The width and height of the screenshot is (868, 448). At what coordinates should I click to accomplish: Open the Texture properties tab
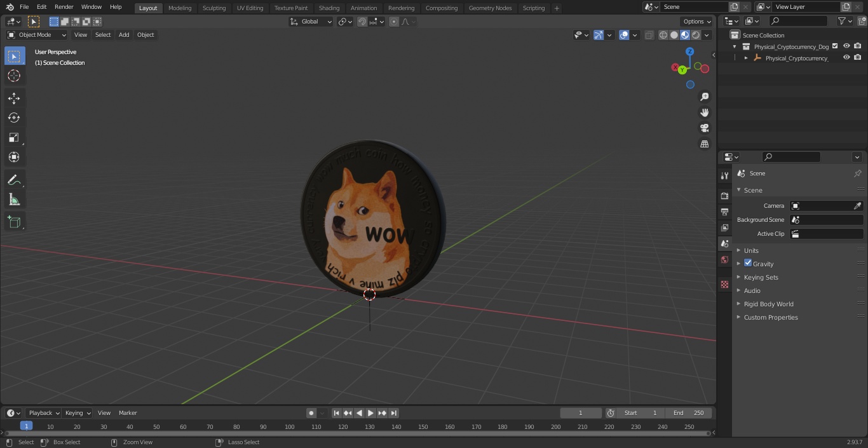[724, 284]
